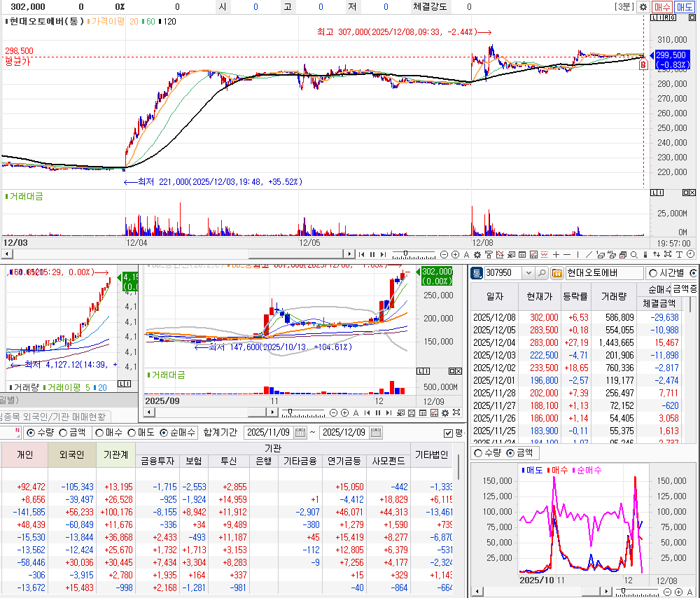Zoom in main chart with plus circle icon
700x598 pixels.
(455, 255)
